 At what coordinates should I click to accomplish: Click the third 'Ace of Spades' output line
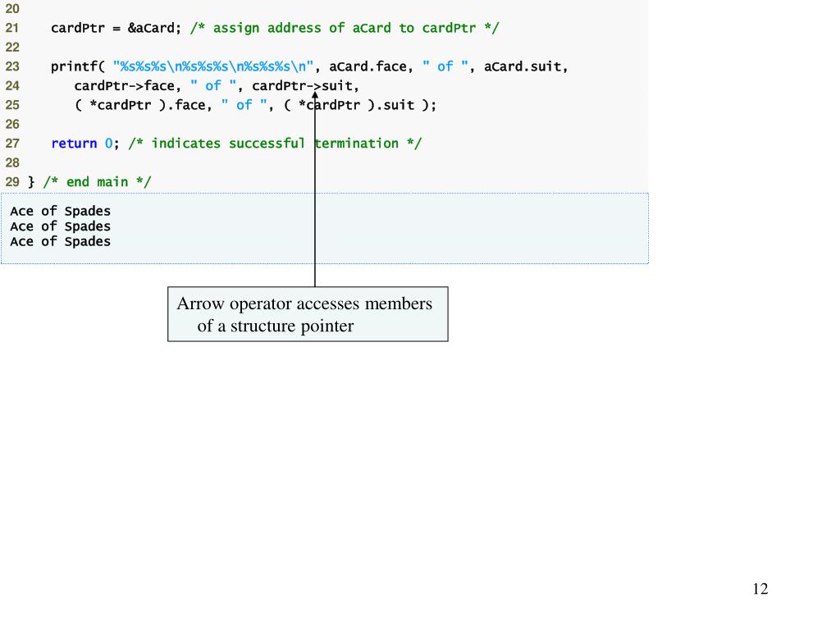click(x=60, y=242)
